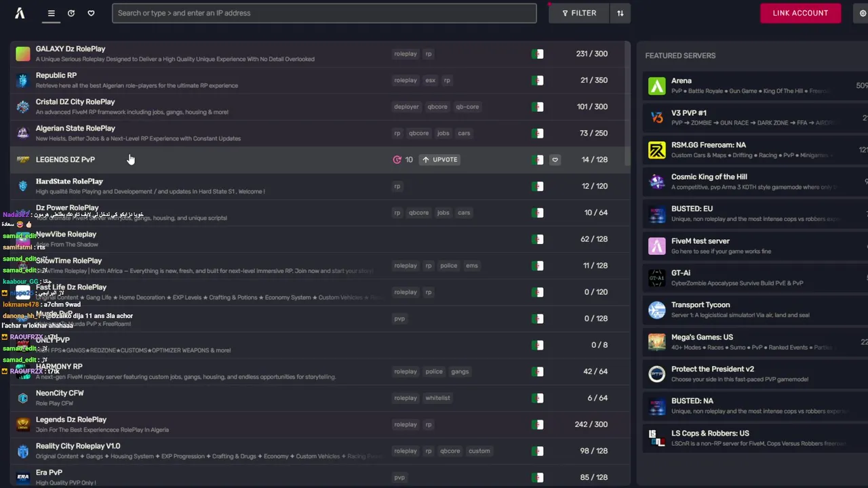Click the RSM.GG Freeroam: NA icon
Image resolution: width=868 pixels, height=488 pixels.
pos(656,150)
